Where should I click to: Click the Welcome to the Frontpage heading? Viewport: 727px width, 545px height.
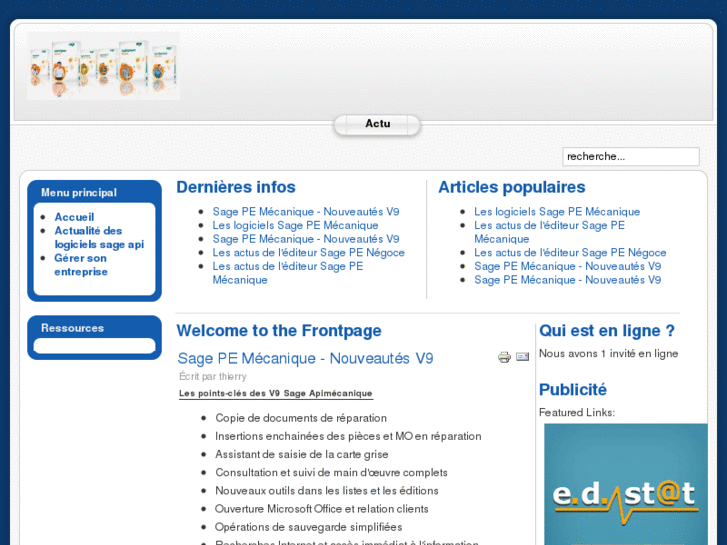click(x=279, y=331)
